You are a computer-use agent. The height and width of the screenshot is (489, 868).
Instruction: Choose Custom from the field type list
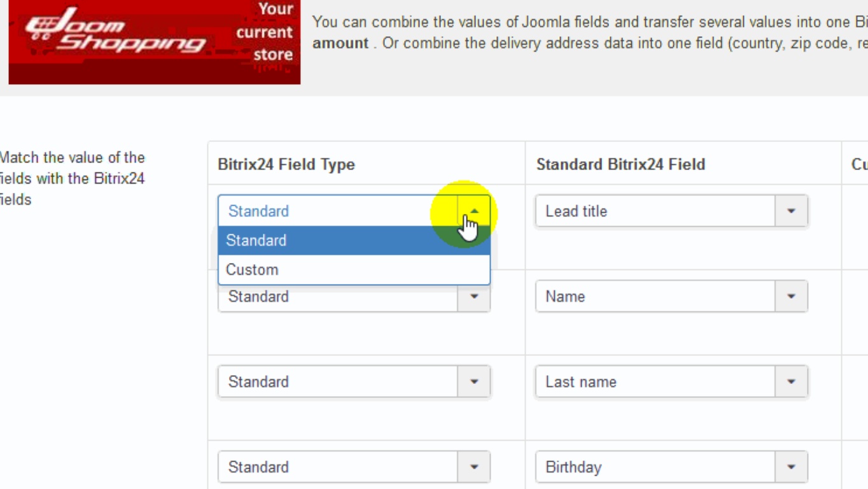click(354, 270)
